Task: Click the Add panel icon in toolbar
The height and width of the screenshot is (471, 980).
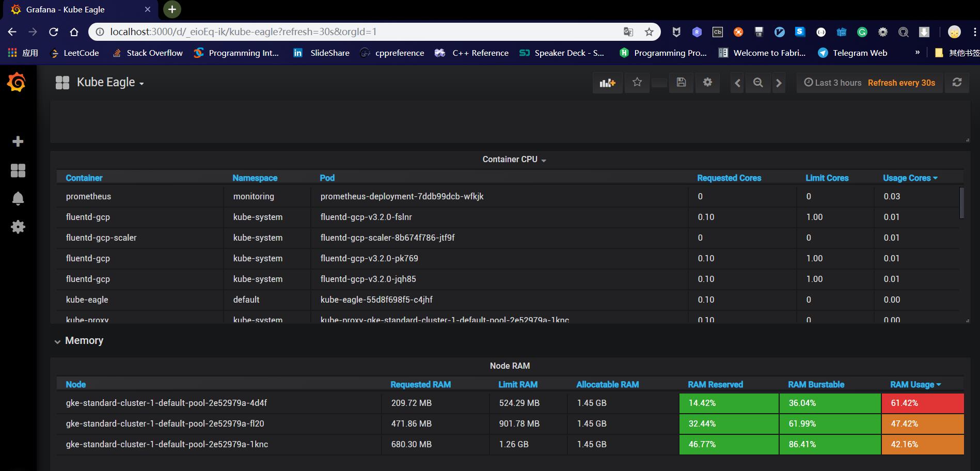Action: (607, 83)
